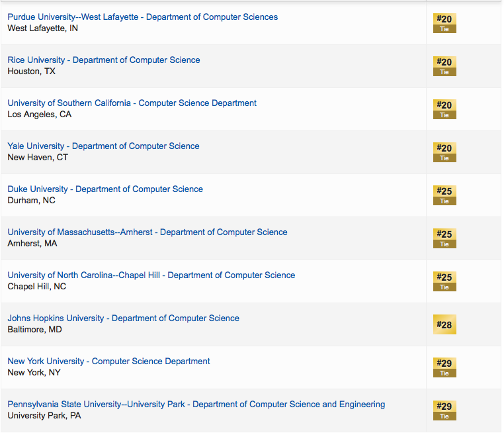504x433 pixels.
Task: Click the #20 Tie badge for Rice
Action: [444, 66]
